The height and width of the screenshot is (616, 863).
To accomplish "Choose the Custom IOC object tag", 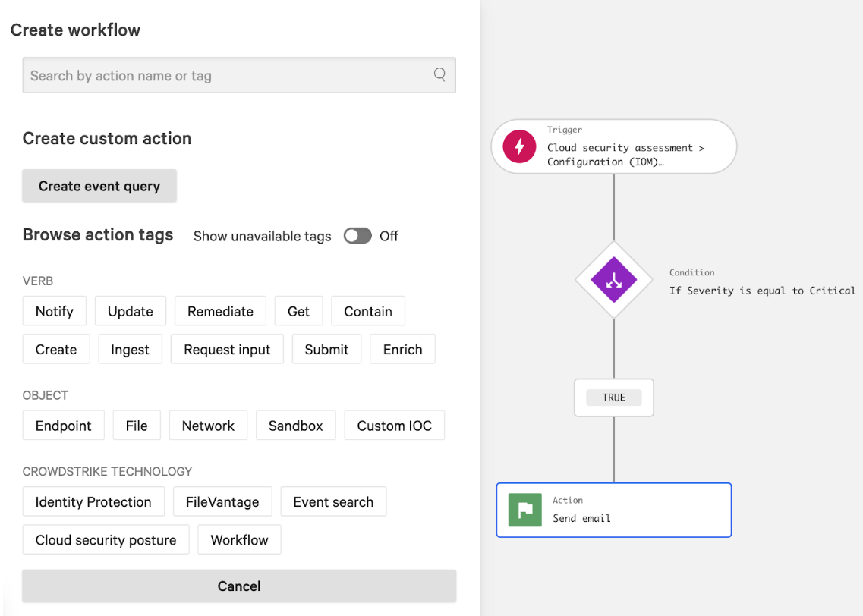I will click(x=394, y=426).
